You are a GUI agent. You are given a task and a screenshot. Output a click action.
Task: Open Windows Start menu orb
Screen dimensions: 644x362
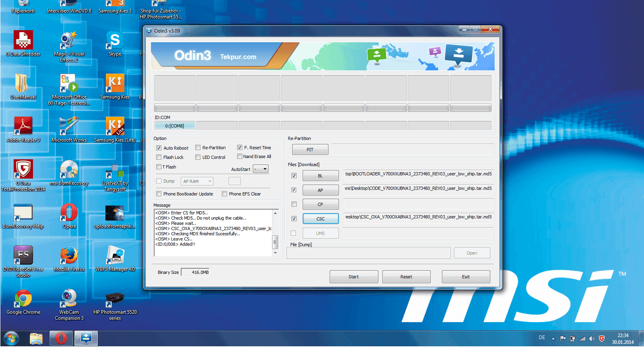point(11,338)
